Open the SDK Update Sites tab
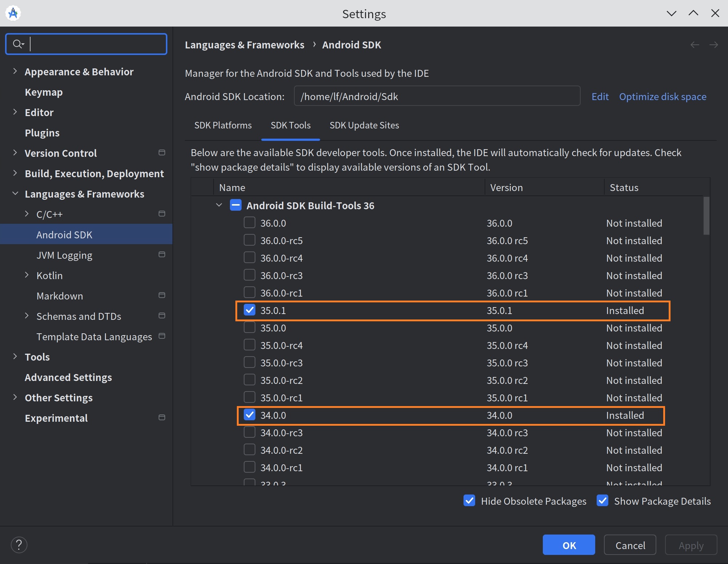728x564 pixels. pos(364,125)
